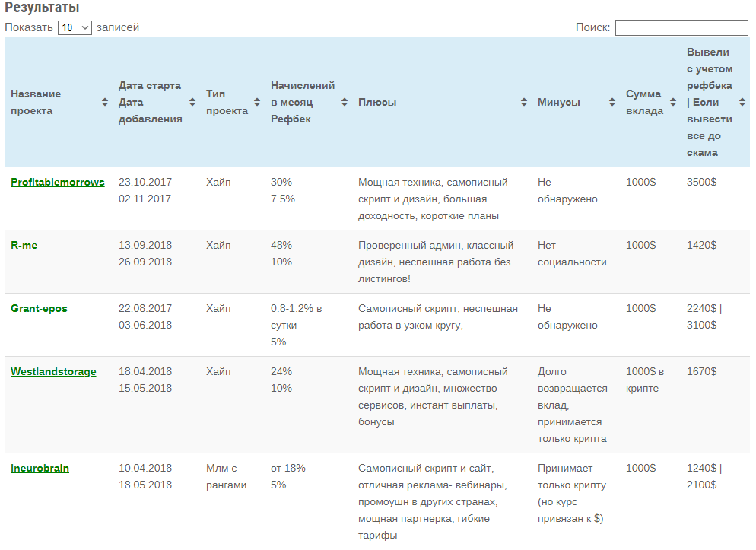Viewport: 756px width, 550px height.
Task: Select the date 10.04.2018 cell
Action: click(145, 469)
